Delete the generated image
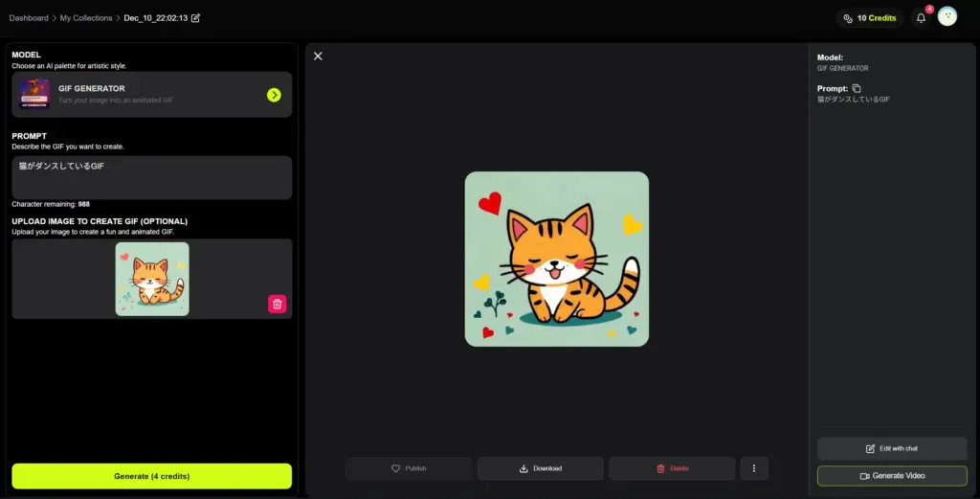980x499 pixels. click(x=672, y=468)
